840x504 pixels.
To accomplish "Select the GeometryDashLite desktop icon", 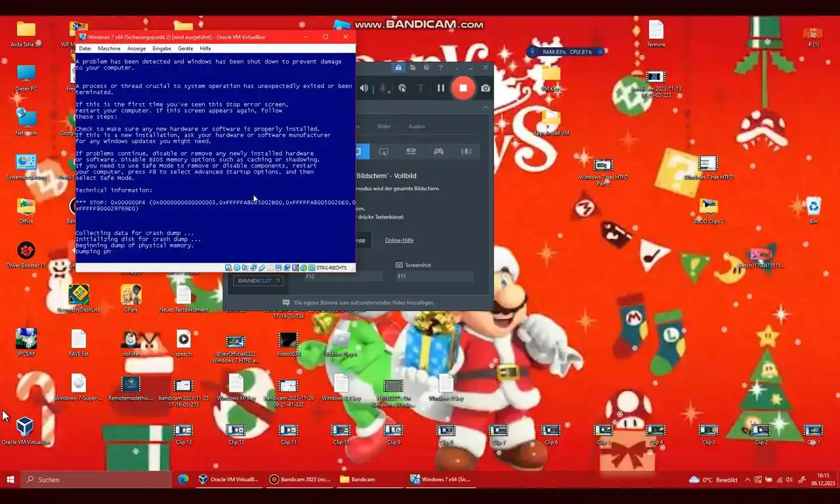I will (79, 299).
